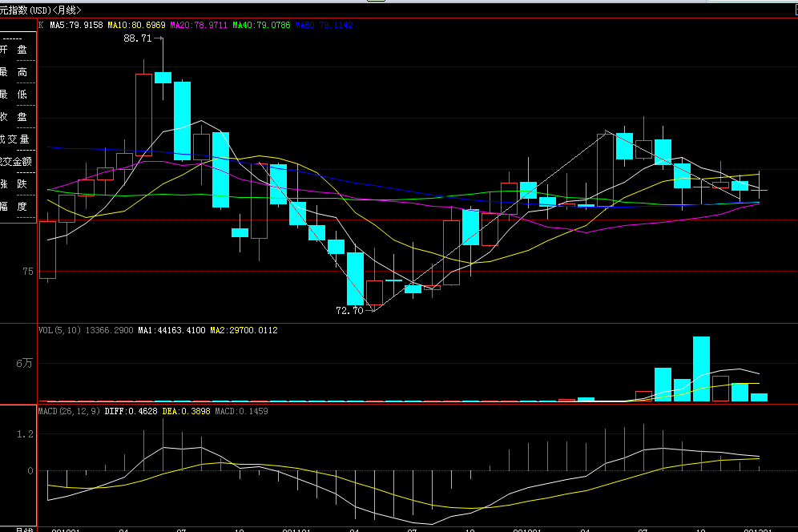The width and height of the screenshot is (798, 532).
Task: Click the blue MA60:79.1142 label
Action: [x=324, y=25]
